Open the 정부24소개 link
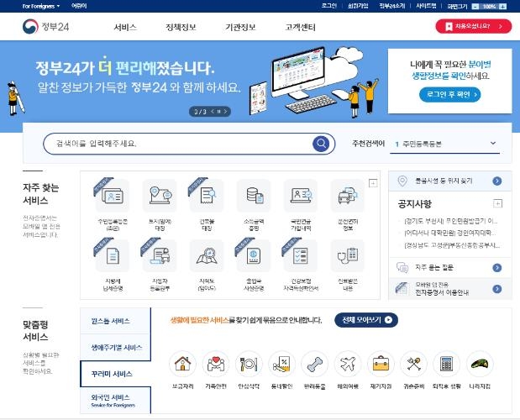 392,6
